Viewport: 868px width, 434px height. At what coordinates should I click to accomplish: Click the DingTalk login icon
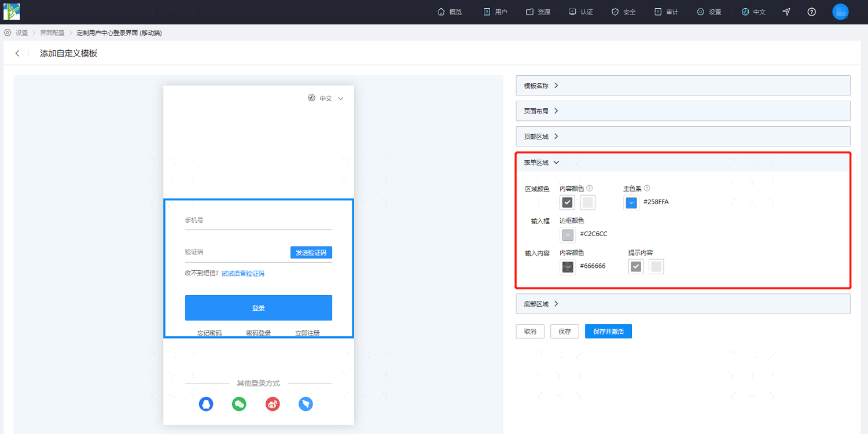[306, 404]
